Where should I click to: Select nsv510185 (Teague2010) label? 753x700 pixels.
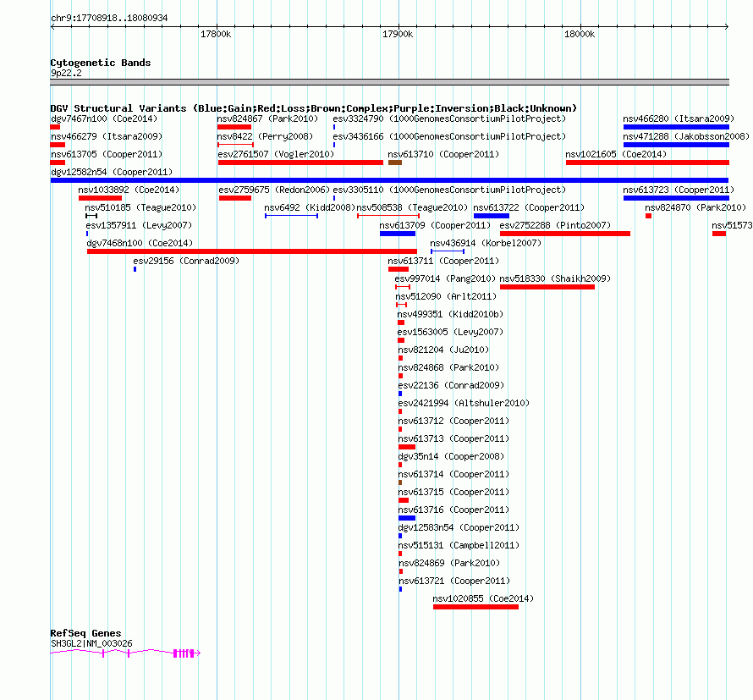pyautogui.click(x=140, y=207)
